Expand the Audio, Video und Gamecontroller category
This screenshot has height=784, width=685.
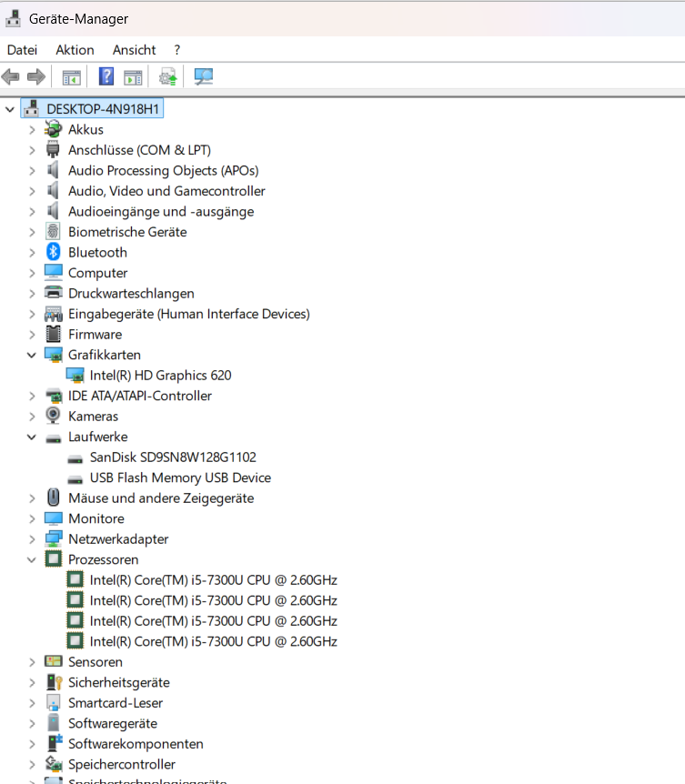(x=32, y=191)
